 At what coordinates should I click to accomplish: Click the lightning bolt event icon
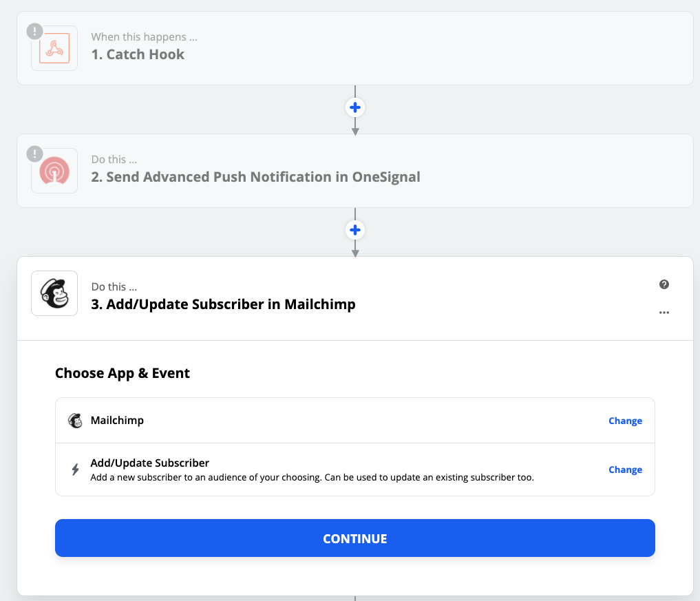[75, 470]
